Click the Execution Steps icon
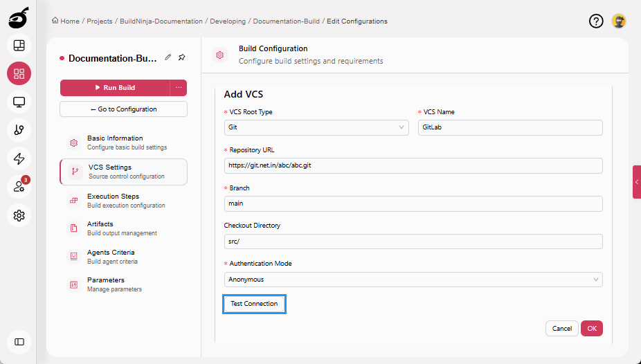Image resolution: width=641 pixels, height=364 pixels. [x=73, y=201]
